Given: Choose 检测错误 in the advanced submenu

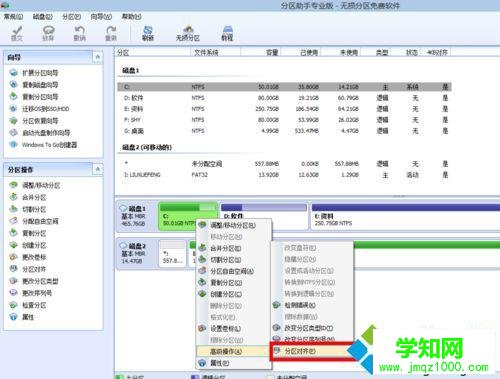Looking at the screenshot, I should [x=312, y=305].
